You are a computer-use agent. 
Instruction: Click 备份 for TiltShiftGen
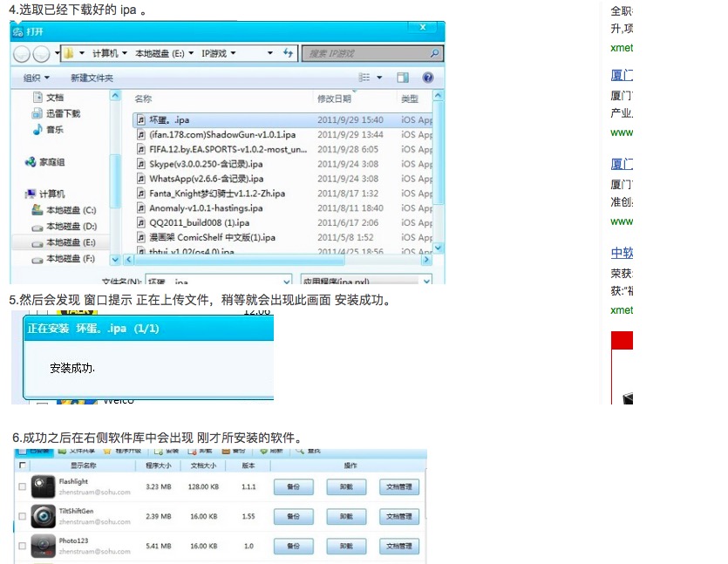pyautogui.click(x=294, y=517)
